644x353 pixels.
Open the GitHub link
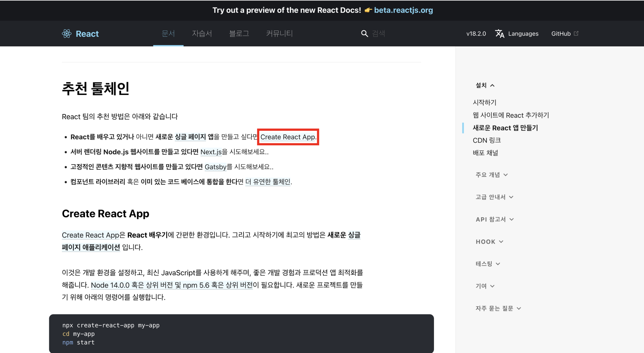(x=561, y=34)
